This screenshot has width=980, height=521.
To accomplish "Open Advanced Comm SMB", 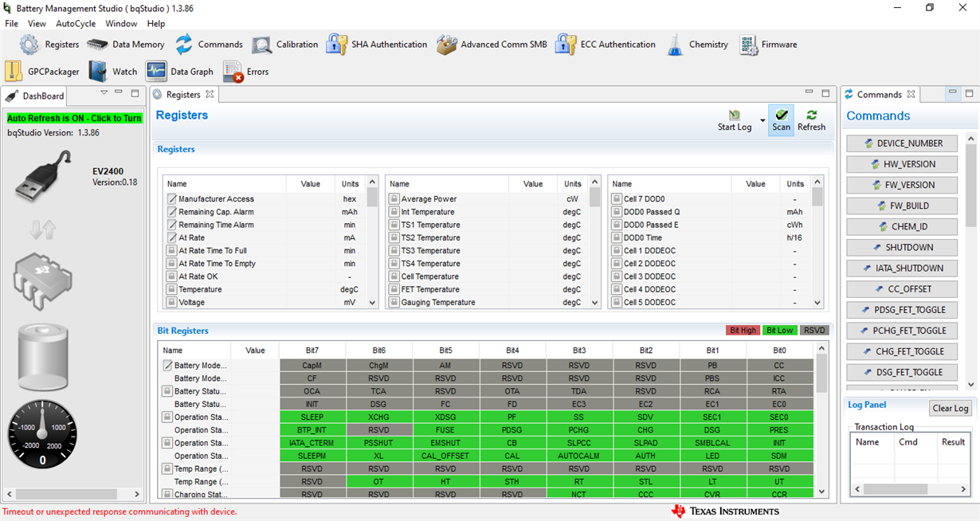I will pyautogui.click(x=492, y=45).
